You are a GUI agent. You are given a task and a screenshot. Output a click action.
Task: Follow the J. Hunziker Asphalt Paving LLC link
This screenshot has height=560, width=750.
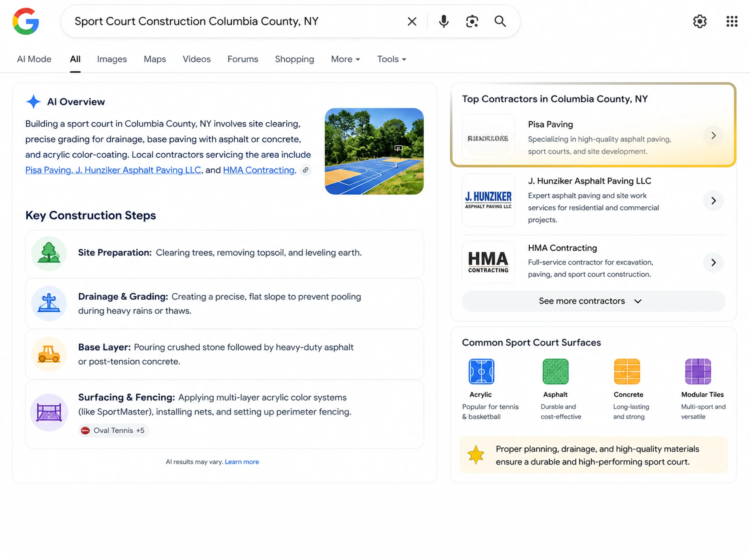[138, 170]
